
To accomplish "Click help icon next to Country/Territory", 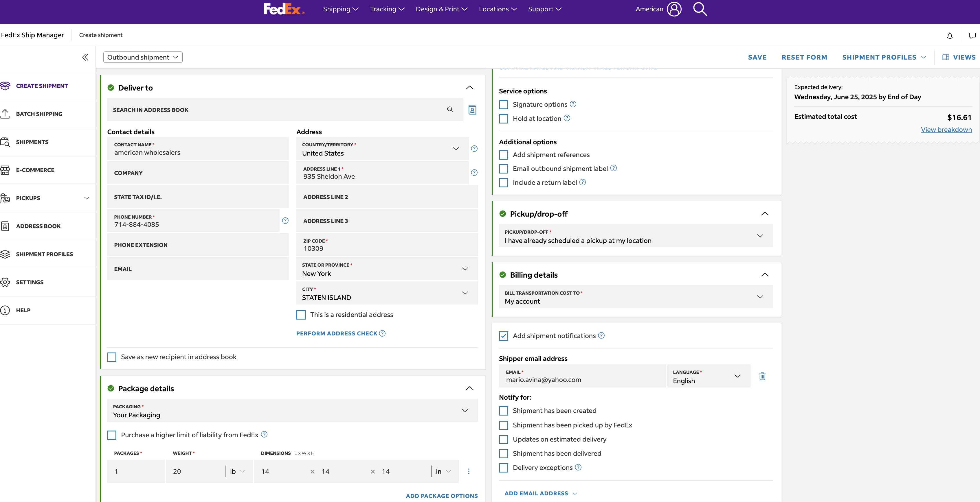I will tap(474, 149).
